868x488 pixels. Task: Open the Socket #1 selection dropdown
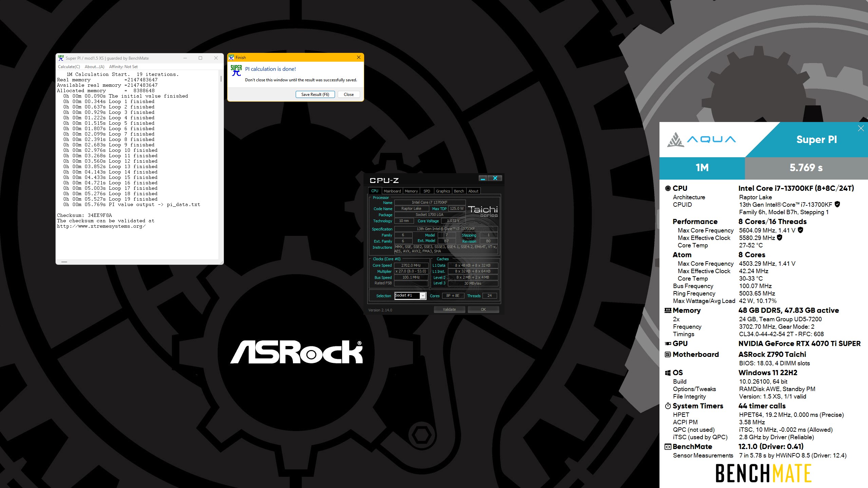(423, 296)
